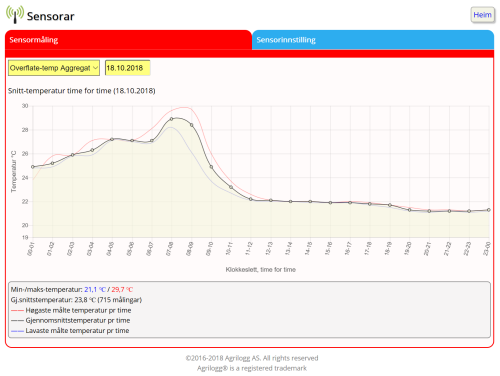Click the 'Klokkeslett, time for time' axis label
The height and width of the screenshot is (376, 500).
pyautogui.click(x=261, y=269)
